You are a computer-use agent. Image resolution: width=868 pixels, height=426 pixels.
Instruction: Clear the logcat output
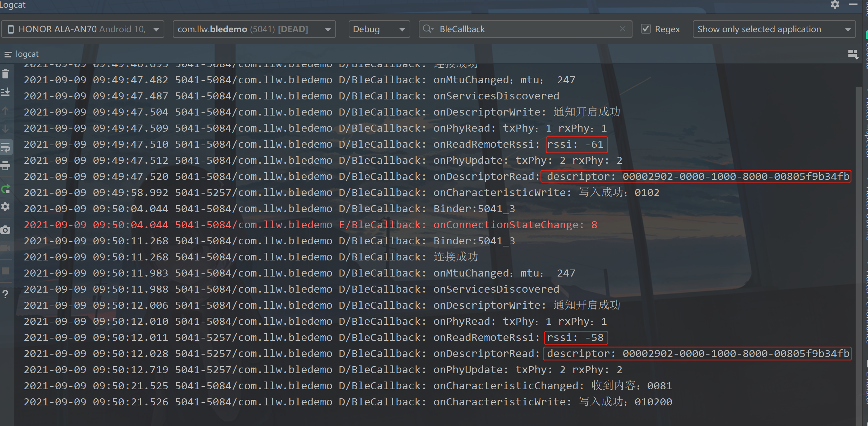5,74
